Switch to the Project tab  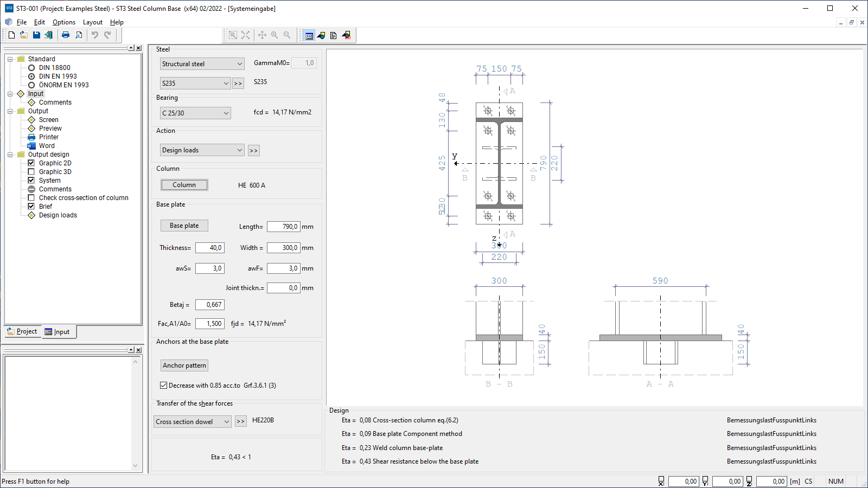22,331
